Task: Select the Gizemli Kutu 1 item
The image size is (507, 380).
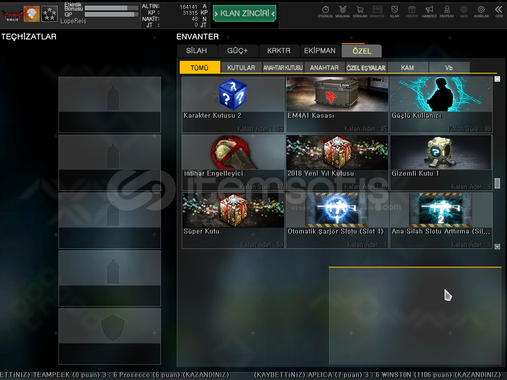Action: point(441,163)
